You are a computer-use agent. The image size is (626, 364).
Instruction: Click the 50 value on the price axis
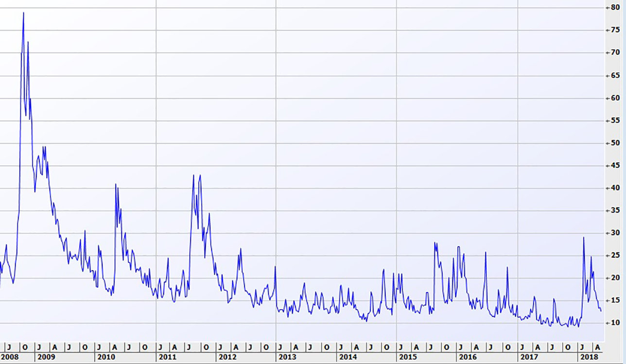pos(615,143)
